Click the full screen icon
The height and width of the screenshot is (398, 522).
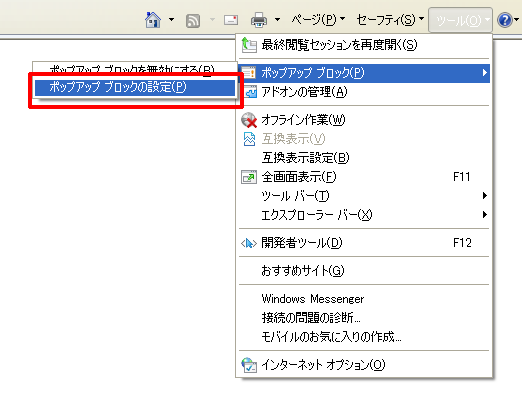click(x=249, y=177)
